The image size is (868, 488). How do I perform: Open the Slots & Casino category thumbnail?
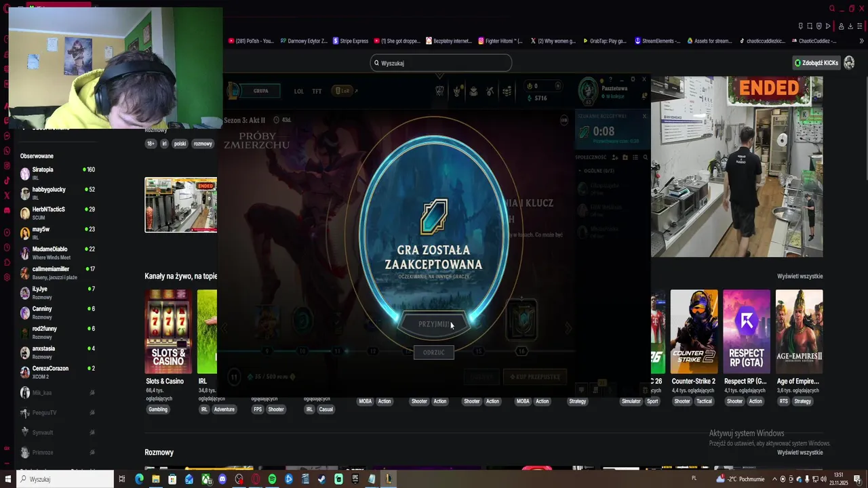[168, 331]
